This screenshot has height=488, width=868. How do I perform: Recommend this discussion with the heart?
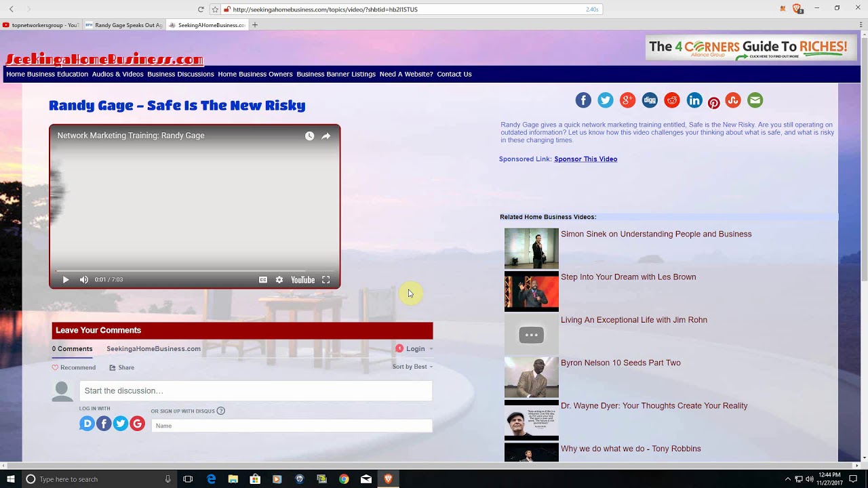[74, 367]
